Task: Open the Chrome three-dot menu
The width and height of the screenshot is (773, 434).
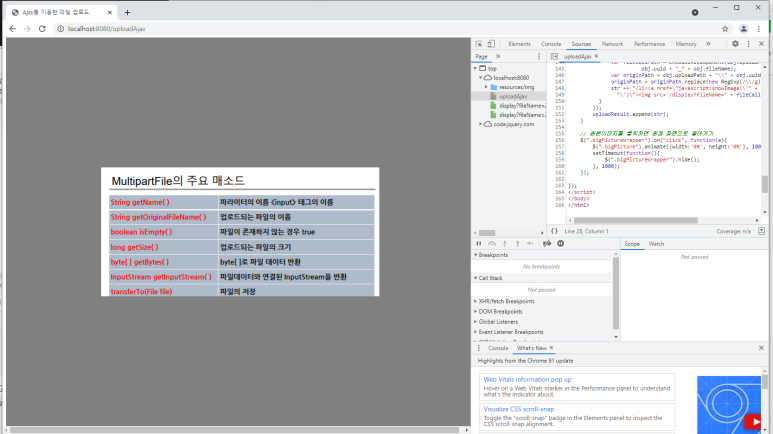Action: click(x=759, y=29)
